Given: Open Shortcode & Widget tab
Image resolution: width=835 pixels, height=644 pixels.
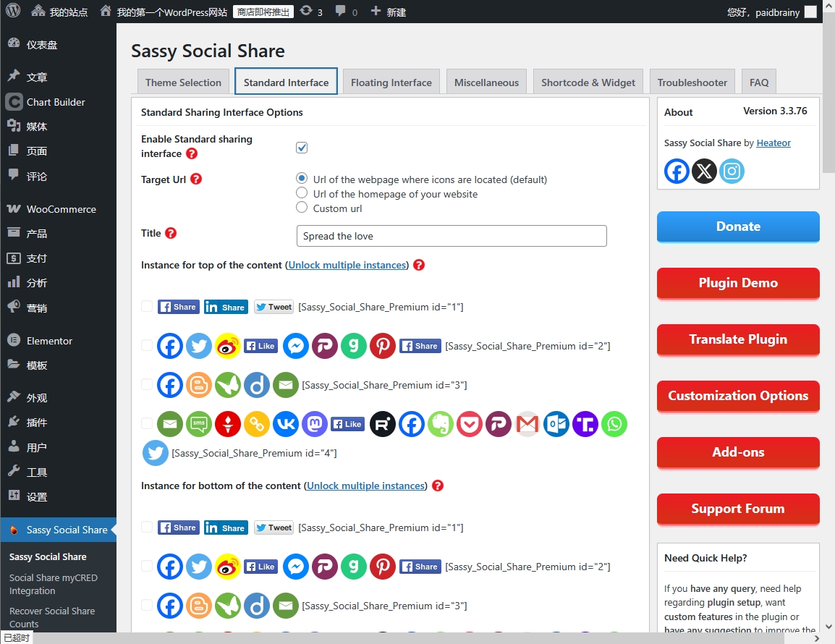Looking at the screenshot, I should (588, 82).
